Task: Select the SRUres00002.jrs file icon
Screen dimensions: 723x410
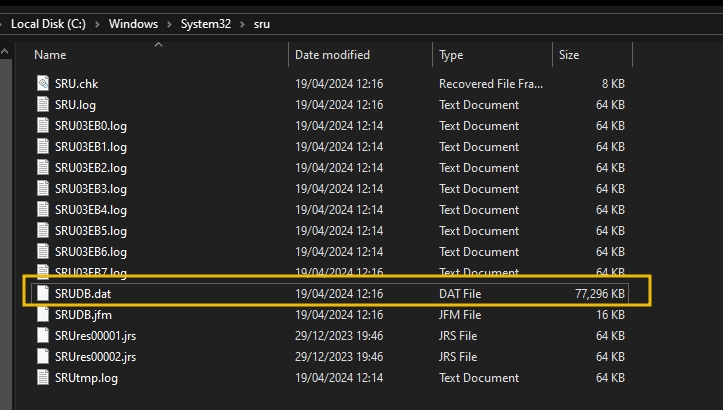Action: (42, 356)
